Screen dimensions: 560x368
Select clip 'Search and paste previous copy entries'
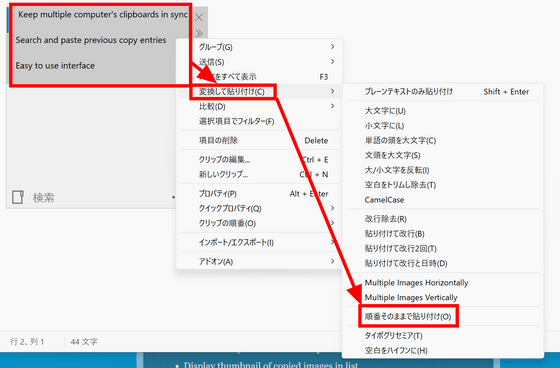[x=91, y=40]
